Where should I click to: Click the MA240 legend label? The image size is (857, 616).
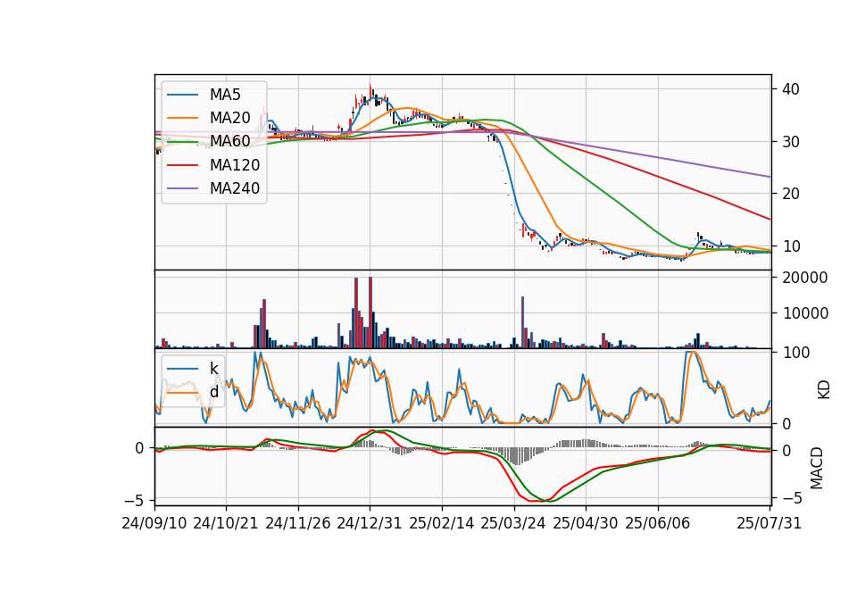tap(235, 188)
